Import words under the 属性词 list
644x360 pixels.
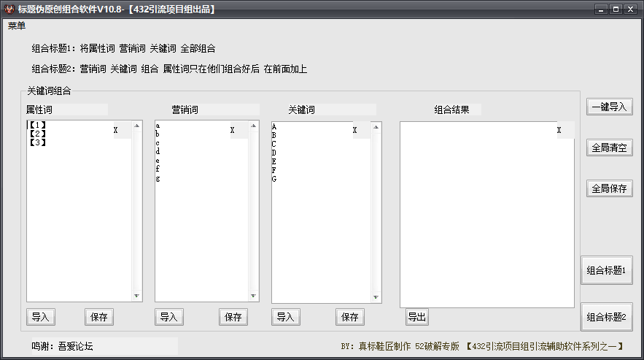tap(41, 317)
